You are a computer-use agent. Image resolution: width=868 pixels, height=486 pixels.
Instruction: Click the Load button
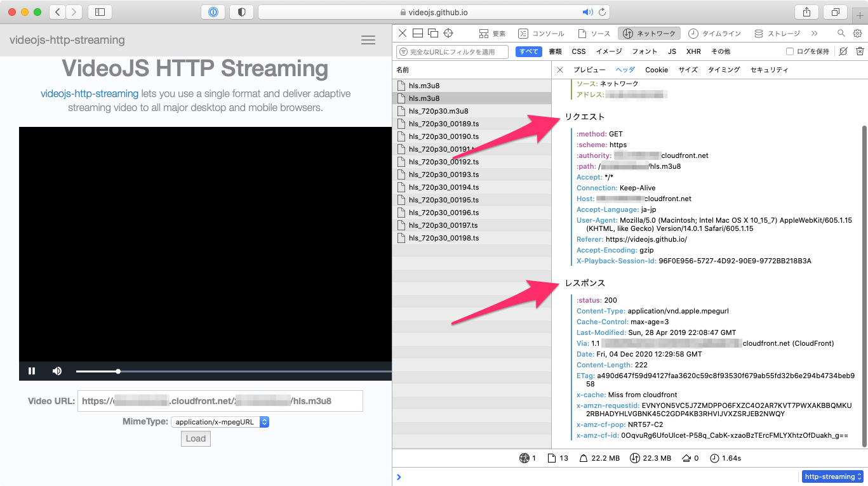(x=196, y=438)
